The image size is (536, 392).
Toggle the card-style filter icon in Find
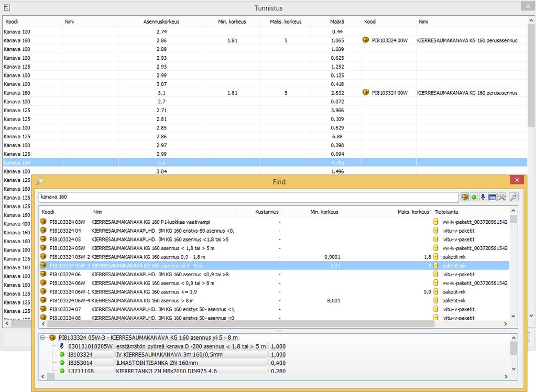pyautogui.click(x=492, y=197)
